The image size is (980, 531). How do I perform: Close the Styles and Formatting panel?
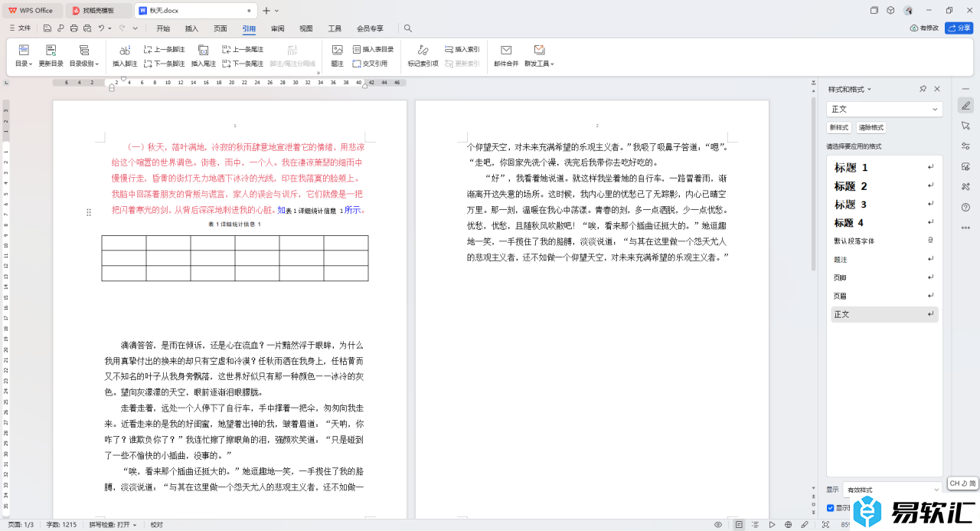click(x=937, y=89)
